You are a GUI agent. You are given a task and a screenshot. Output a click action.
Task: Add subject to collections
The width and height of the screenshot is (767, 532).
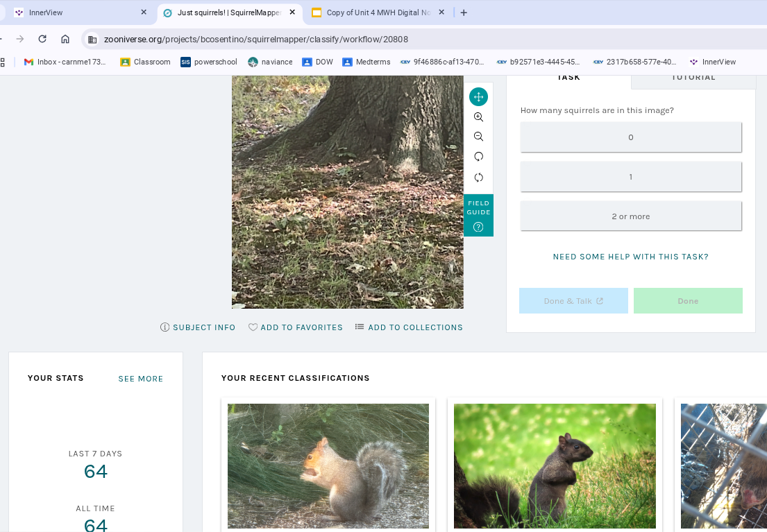pyautogui.click(x=409, y=327)
